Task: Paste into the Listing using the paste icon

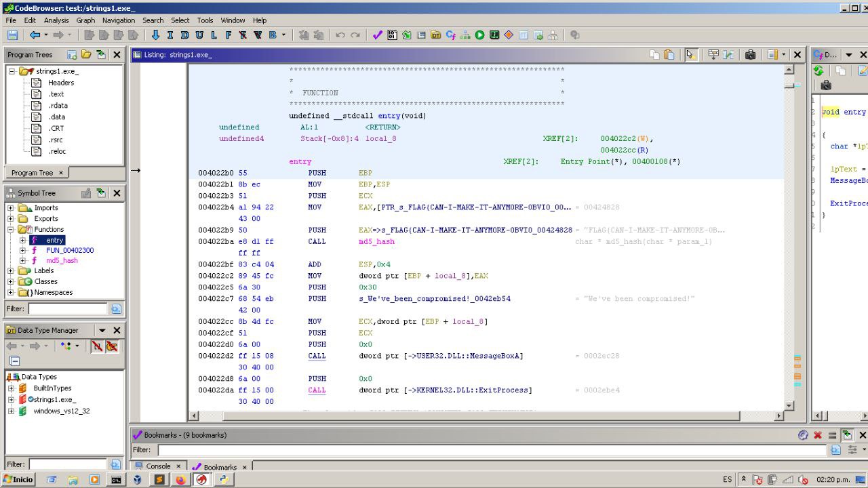Action: (x=668, y=56)
